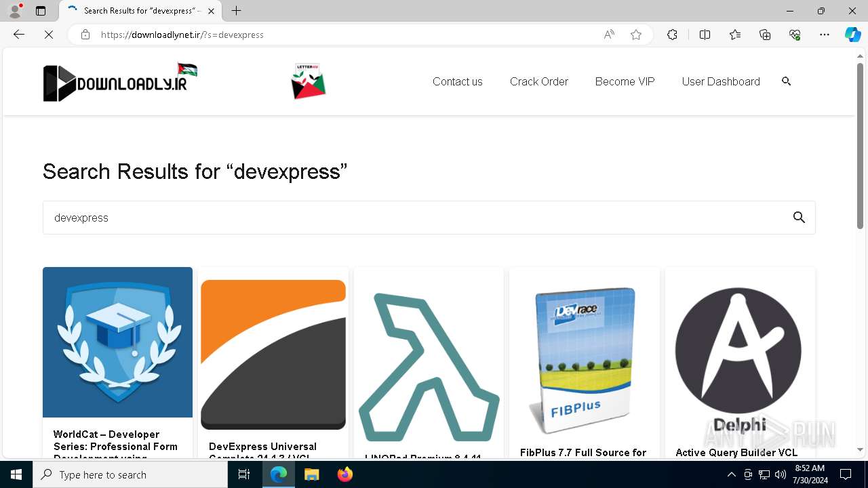Open the Favorites list icon
The image size is (868, 488).
click(735, 35)
